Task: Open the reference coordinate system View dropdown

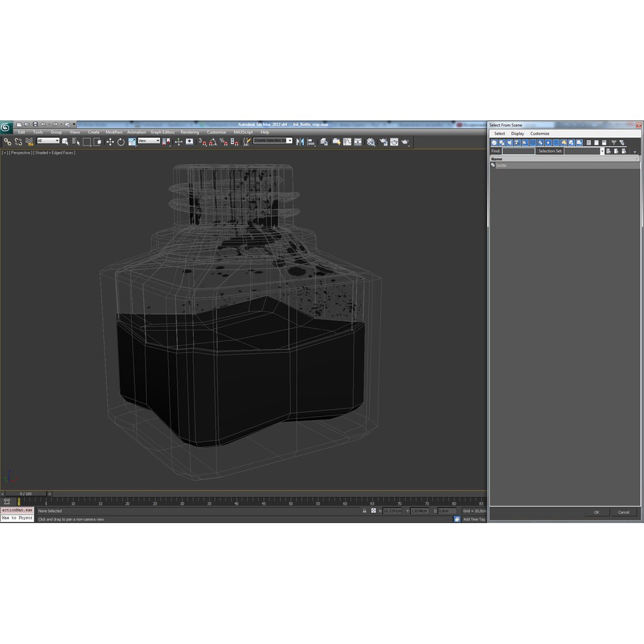Action: 148,141
